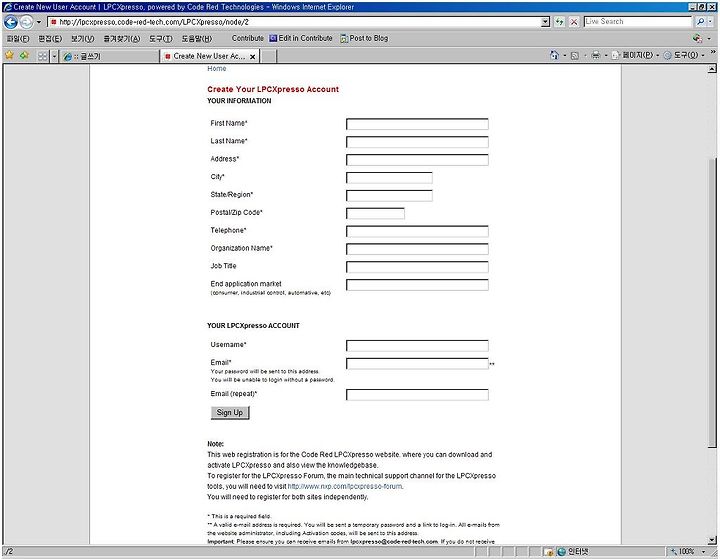Refresh the page with the green arrows icon

(x=559, y=22)
